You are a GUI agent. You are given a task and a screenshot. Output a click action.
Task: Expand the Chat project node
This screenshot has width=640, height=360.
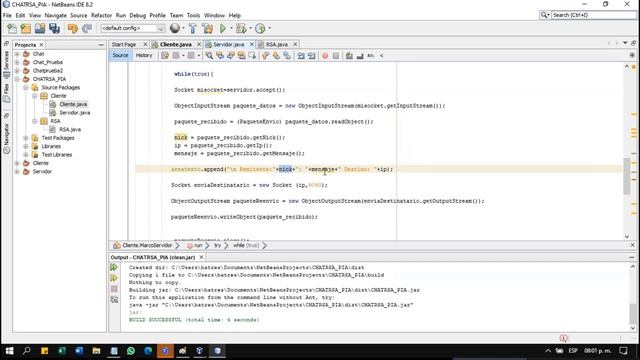(17, 54)
